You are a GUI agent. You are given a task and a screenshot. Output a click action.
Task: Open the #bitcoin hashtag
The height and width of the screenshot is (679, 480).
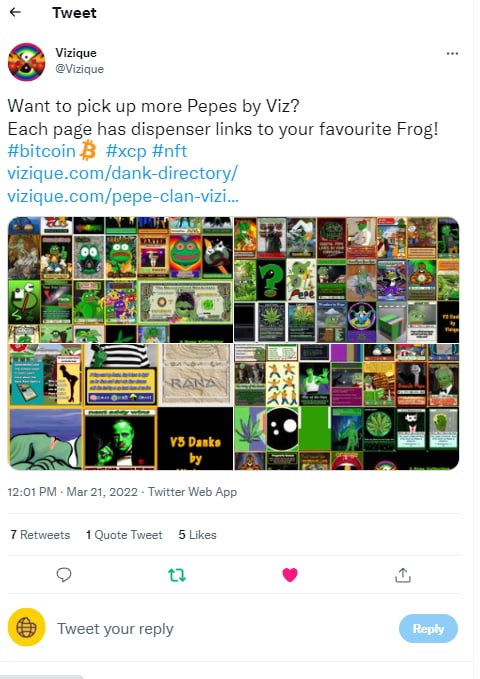point(42,151)
